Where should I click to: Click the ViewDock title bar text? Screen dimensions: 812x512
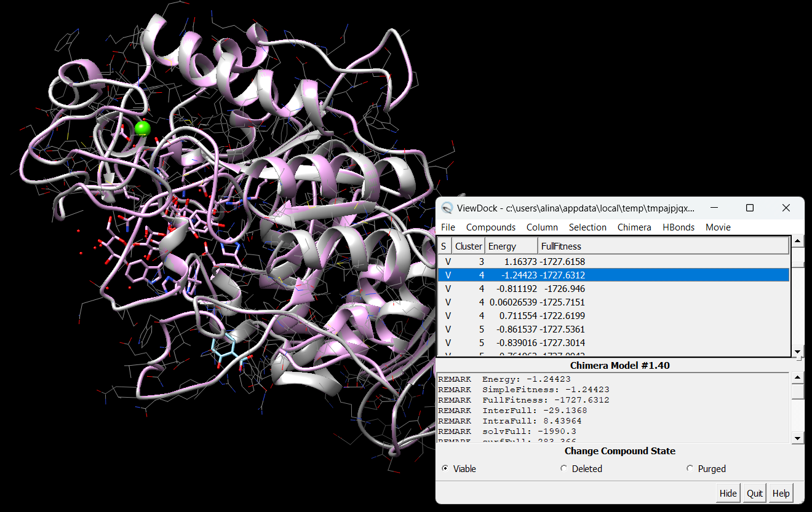[576, 208]
